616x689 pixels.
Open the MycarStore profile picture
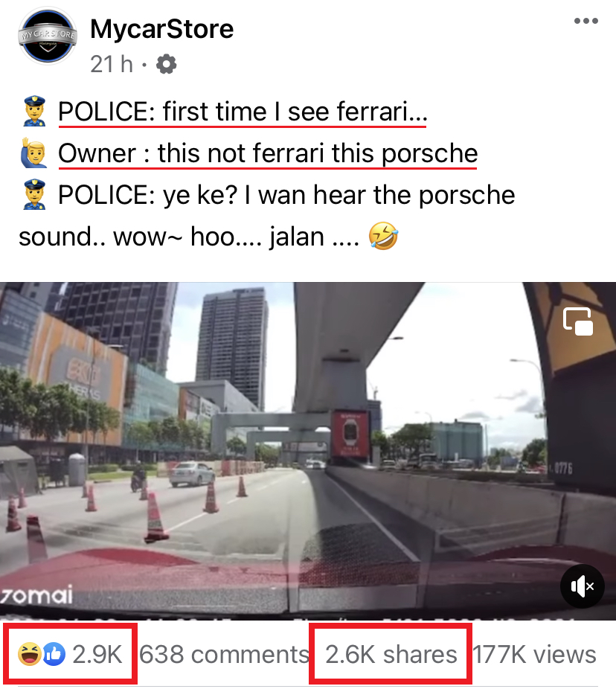tap(48, 36)
